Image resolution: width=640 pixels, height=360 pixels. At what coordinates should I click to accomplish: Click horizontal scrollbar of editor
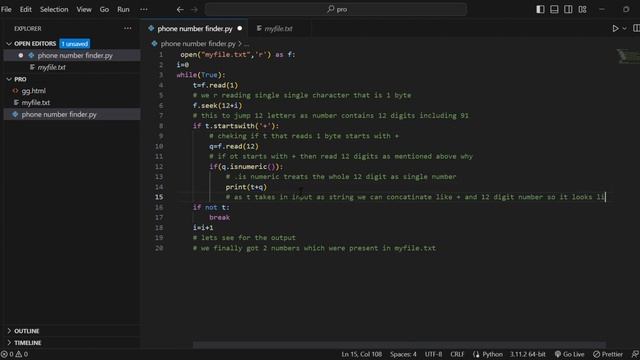399,345
